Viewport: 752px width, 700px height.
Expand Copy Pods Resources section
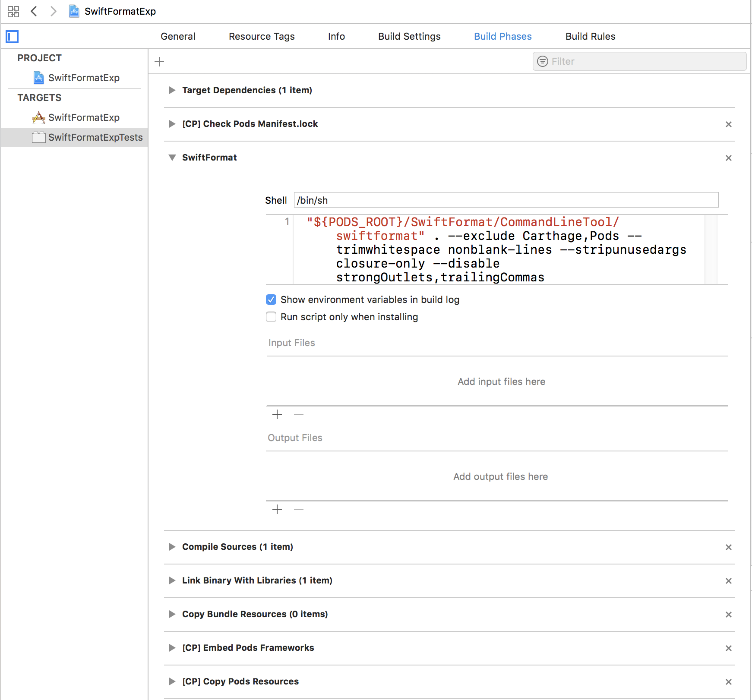(172, 681)
